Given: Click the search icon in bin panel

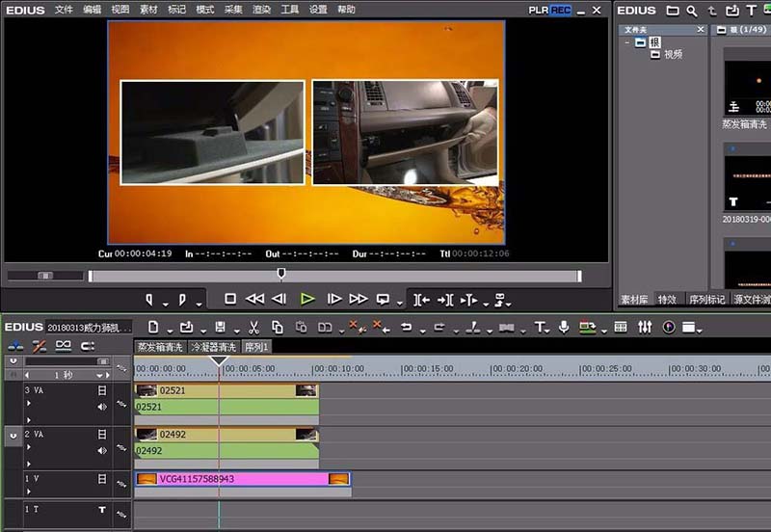Looking at the screenshot, I should point(692,11).
